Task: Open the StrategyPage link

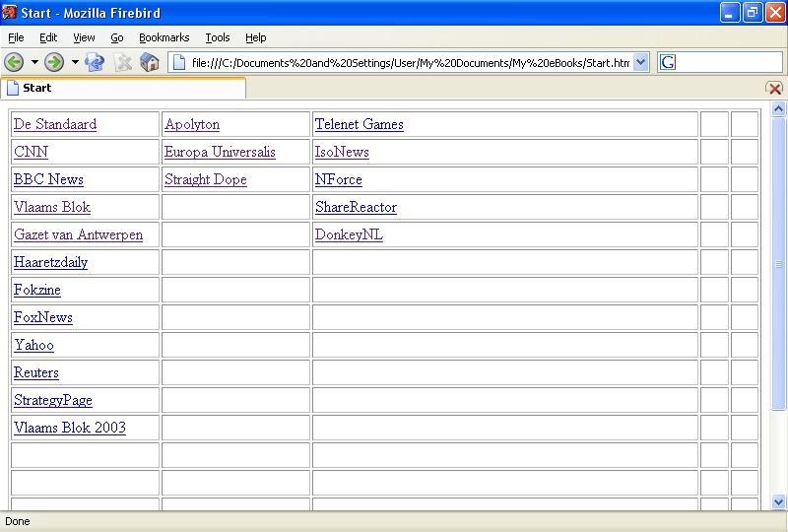Action: (53, 401)
